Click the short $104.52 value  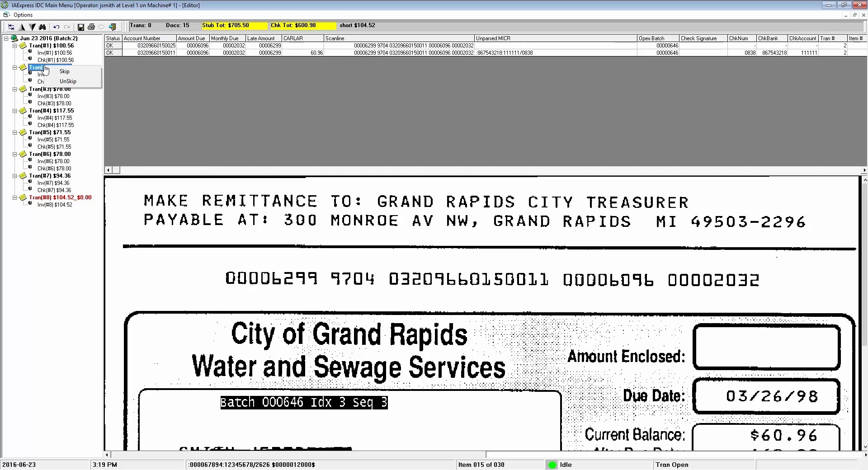pos(357,25)
